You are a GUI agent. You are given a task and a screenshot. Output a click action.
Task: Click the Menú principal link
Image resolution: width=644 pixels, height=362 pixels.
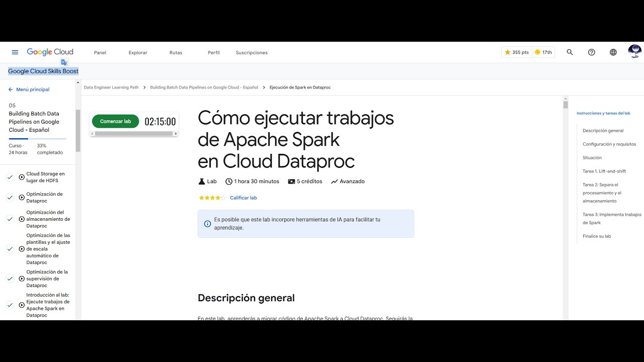click(33, 89)
